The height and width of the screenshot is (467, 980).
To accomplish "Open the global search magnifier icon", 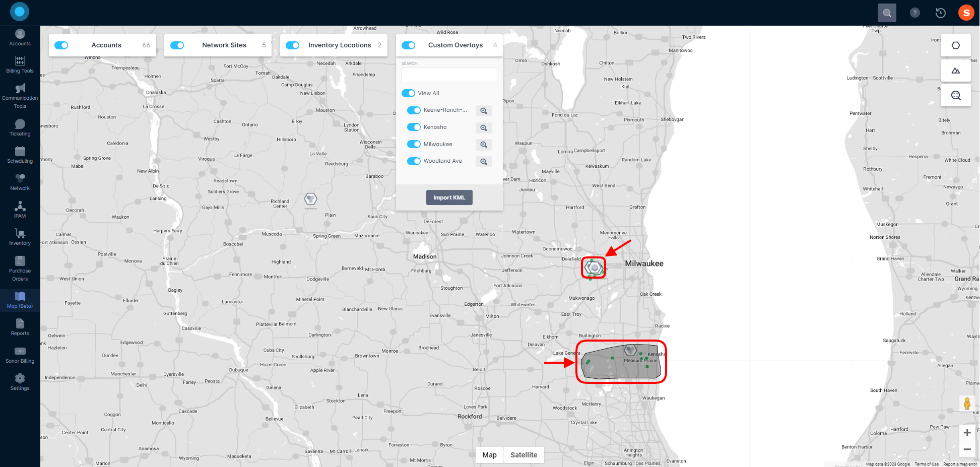I will [887, 13].
